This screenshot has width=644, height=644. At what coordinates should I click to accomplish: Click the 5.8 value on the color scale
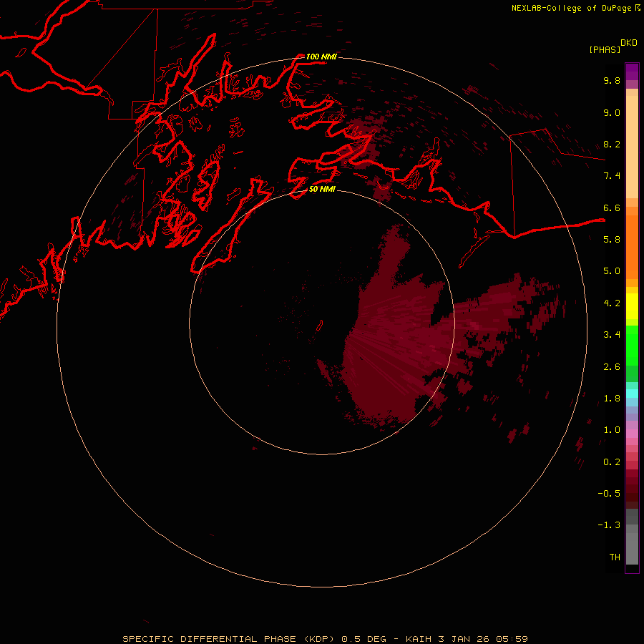[x=612, y=240]
